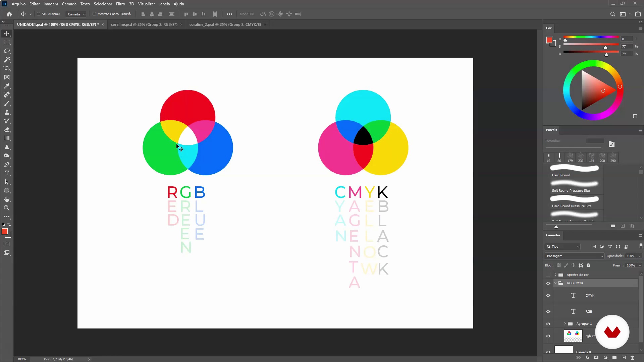Open more options ellipsis in options bar
This screenshot has width=644, height=362.
coord(229,14)
